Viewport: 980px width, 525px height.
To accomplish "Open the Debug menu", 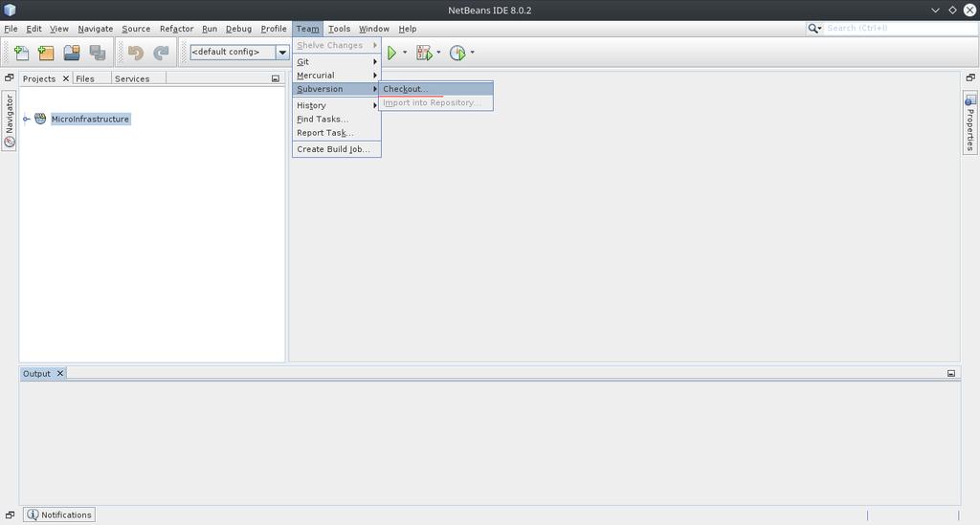I will (238, 29).
